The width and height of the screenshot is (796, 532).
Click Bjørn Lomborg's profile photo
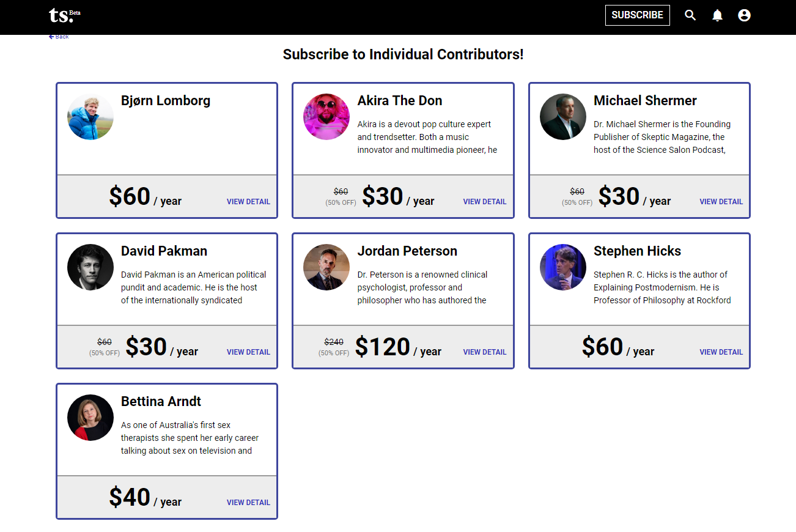point(90,117)
